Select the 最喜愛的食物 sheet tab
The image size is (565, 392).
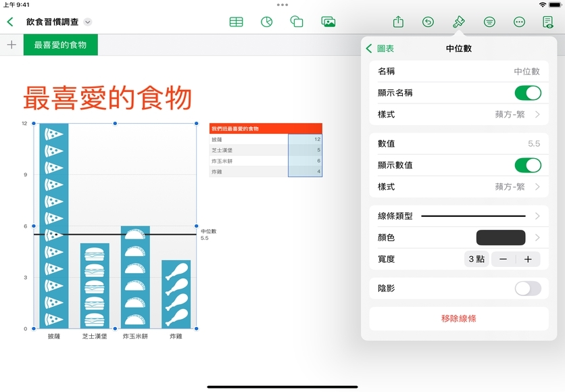60,45
